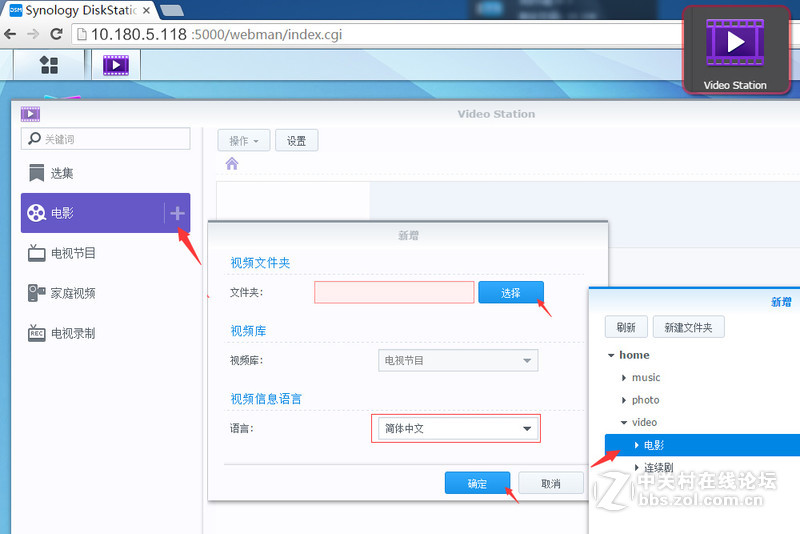Click the 设置 settings button
The width and height of the screenshot is (800, 534).
tap(296, 140)
